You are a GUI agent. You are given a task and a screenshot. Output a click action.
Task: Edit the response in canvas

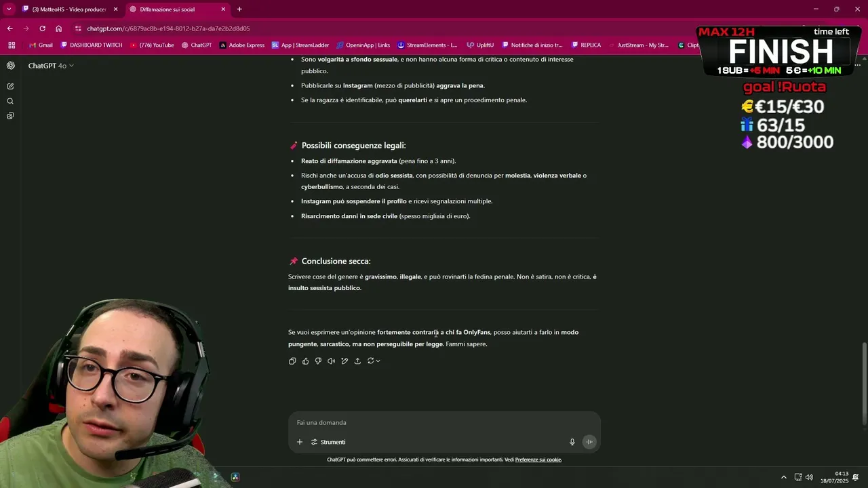click(x=344, y=361)
